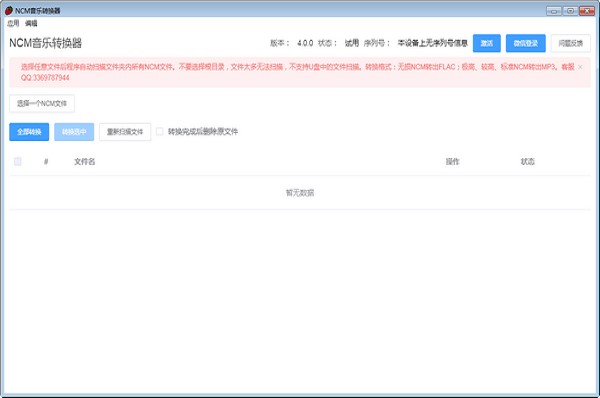Viewport: 600px width, 398px height.
Task: Close the NCM converter window
Action: pos(587,11)
